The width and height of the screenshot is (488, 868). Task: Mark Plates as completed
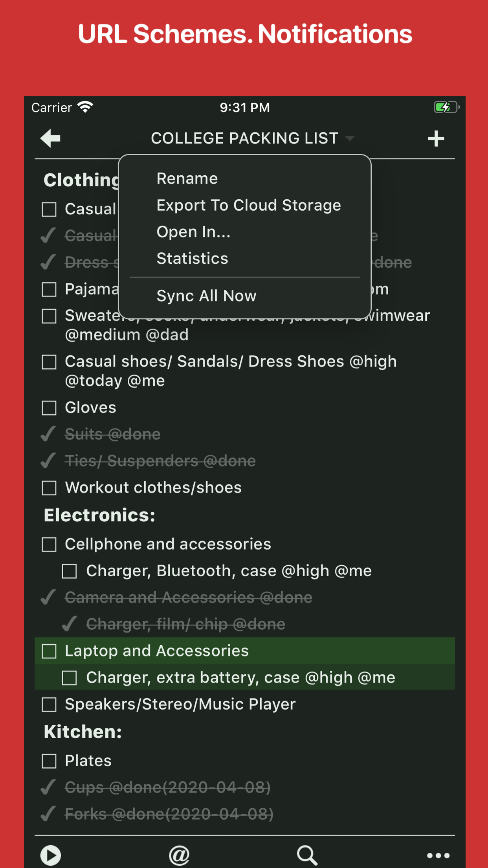(49, 761)
